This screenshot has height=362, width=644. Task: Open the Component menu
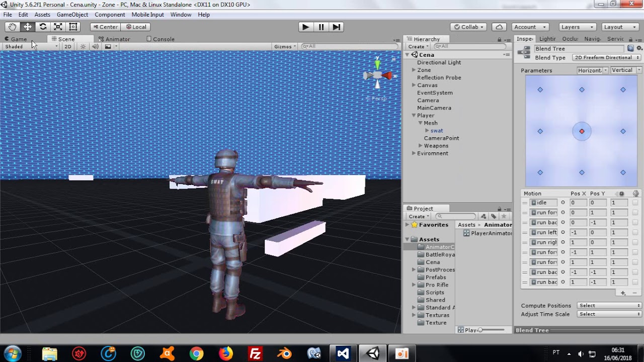[x=110, y=15]
